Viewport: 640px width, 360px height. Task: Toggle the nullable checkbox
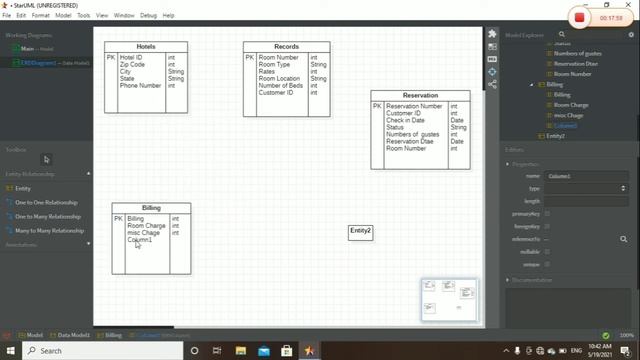547,251
